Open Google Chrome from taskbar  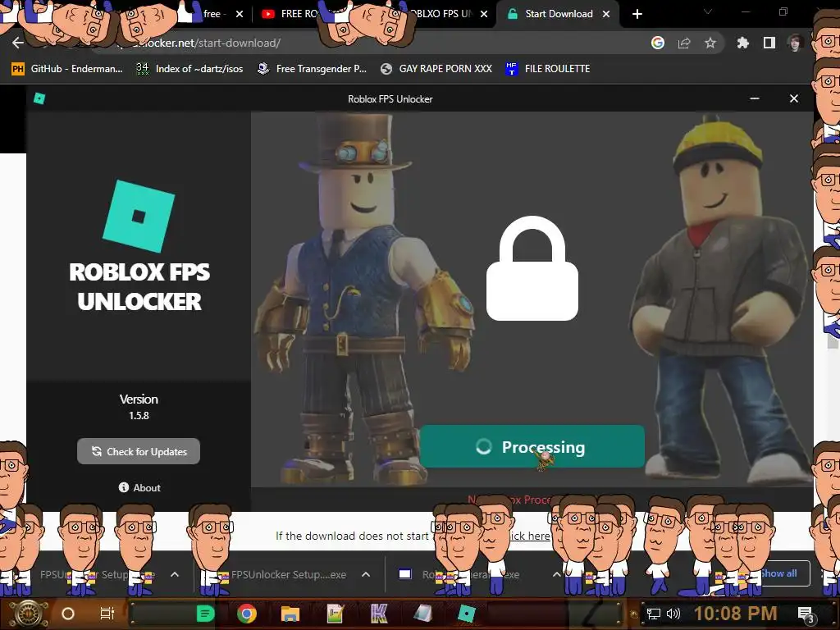[x=246, y=614]
